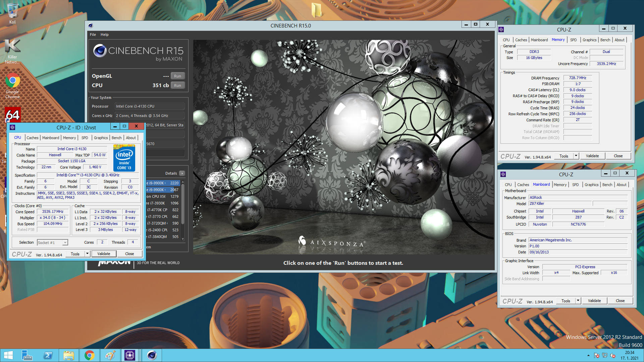The image size is (644, 362).
Task: Switch to Memory tab in CPU-Z ID window
Action: (69, 138)
